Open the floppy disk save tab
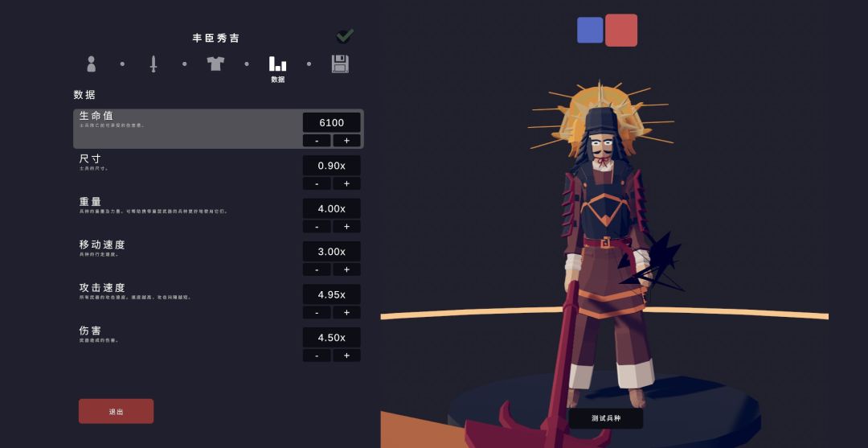 coord(340,64)
